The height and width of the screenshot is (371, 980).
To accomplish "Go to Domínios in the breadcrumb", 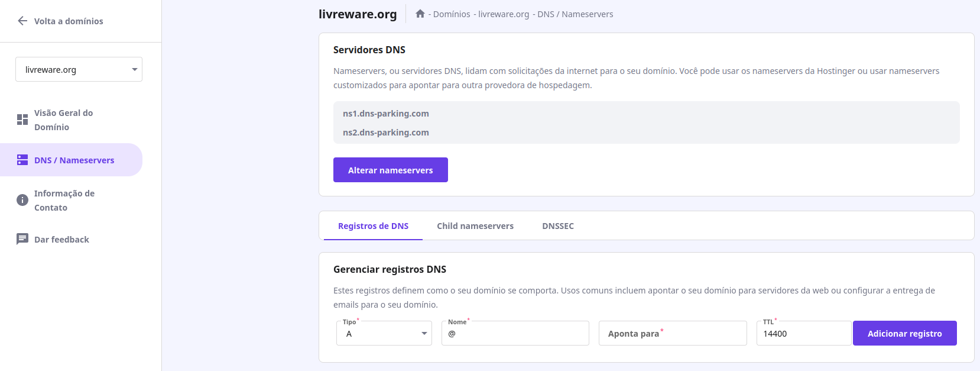I will pos(452,14).
